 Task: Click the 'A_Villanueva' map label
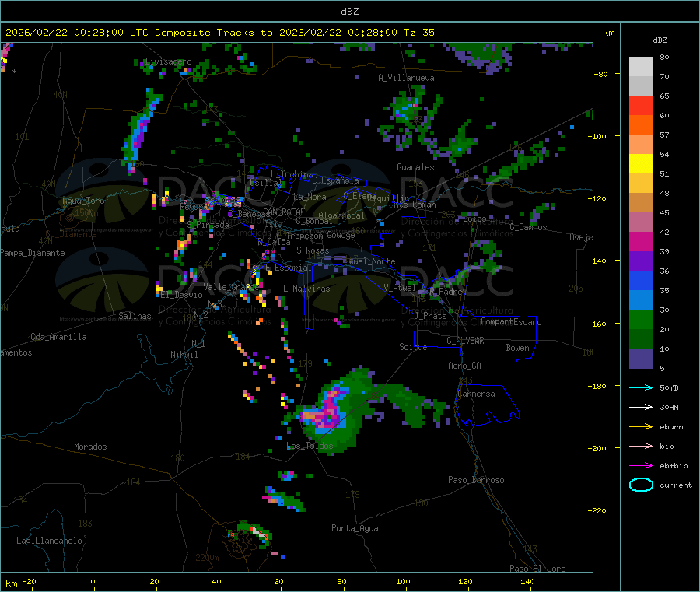pyautogui.click(x=406, y=78)
